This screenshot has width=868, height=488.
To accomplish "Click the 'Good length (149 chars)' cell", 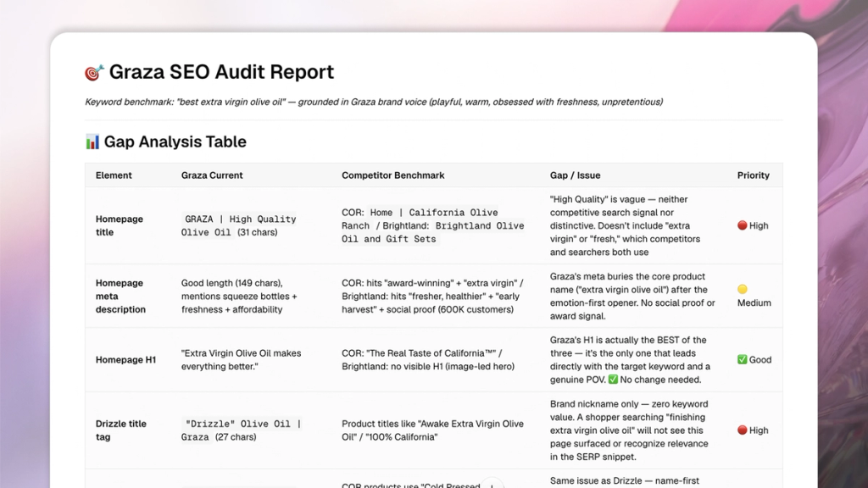I will click(x=239, y=296).
